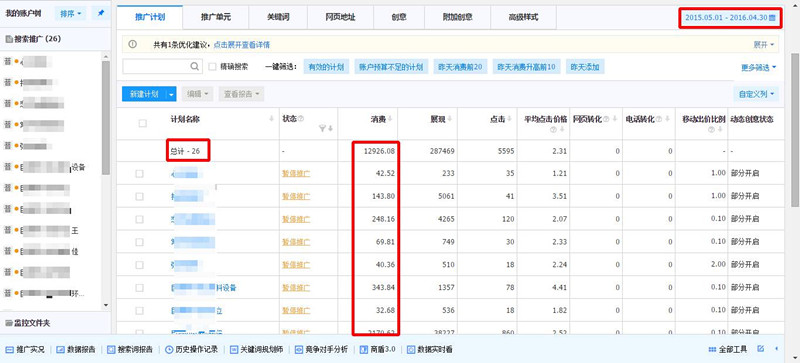Open the calendar icon beside date range

click(x=772, y=18)
